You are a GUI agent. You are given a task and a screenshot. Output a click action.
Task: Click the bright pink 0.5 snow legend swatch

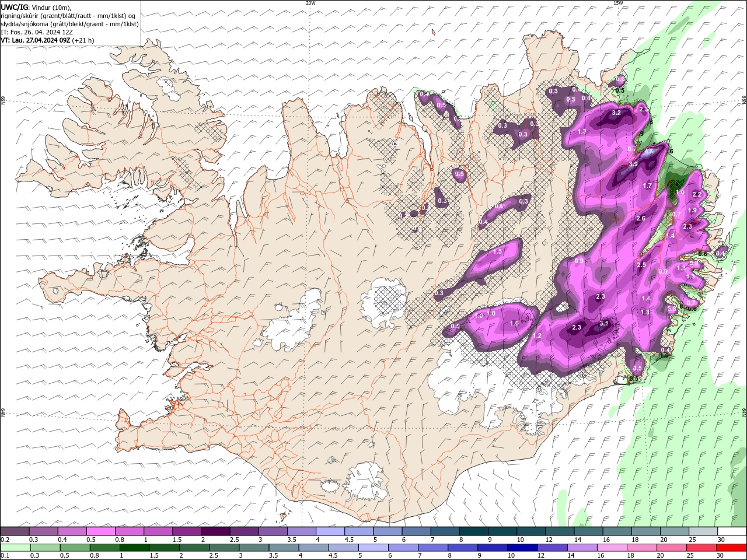(101, 531)
